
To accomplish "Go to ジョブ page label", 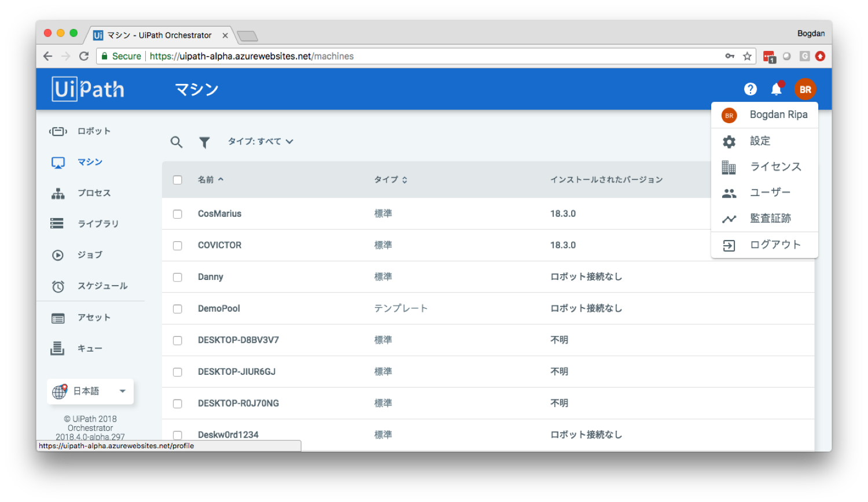I will (90, 255).
